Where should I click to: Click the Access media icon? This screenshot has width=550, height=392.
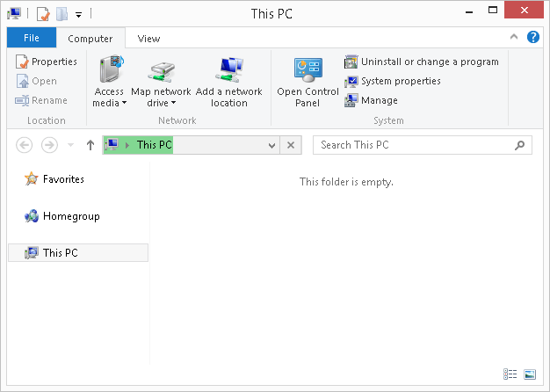click(112, 69)
